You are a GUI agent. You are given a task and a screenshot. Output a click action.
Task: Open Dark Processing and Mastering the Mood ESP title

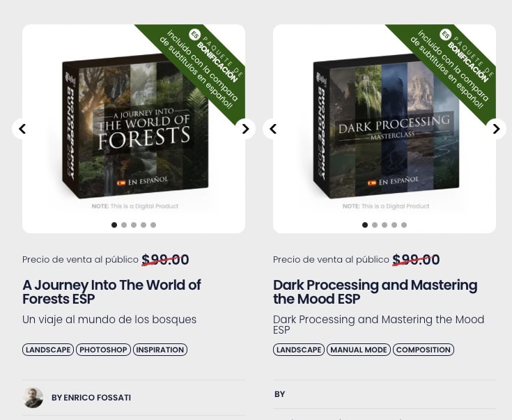point(375,292)
